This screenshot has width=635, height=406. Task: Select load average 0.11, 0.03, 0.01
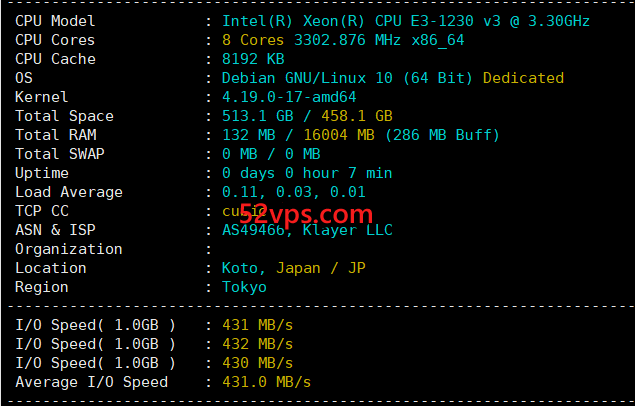point(294,192)
